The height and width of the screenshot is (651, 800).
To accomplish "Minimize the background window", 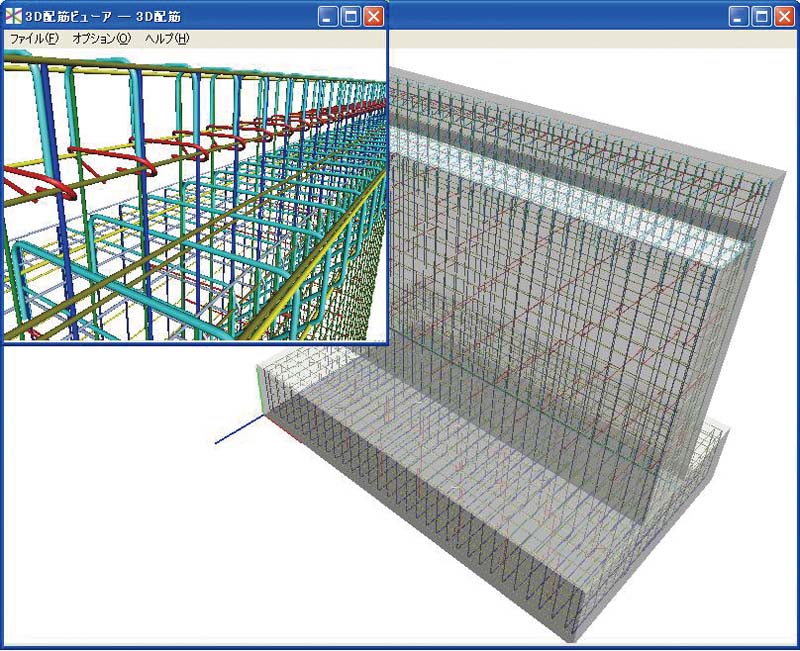I will 738,16.
